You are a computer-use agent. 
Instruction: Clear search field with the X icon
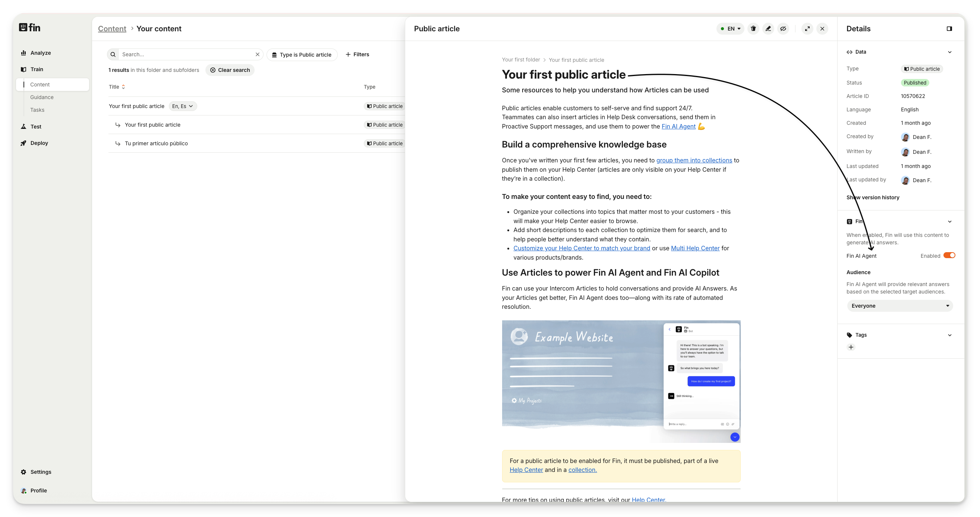[x=258, y=54]
